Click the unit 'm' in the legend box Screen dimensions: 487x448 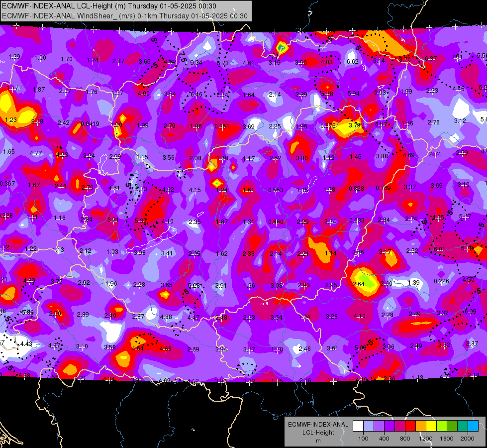(x=318, y=441)
